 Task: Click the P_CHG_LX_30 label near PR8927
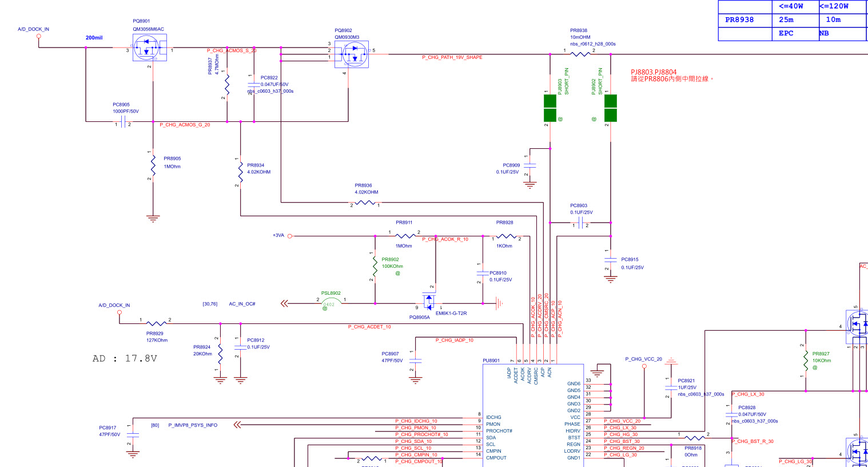click(x=748, y=394)
